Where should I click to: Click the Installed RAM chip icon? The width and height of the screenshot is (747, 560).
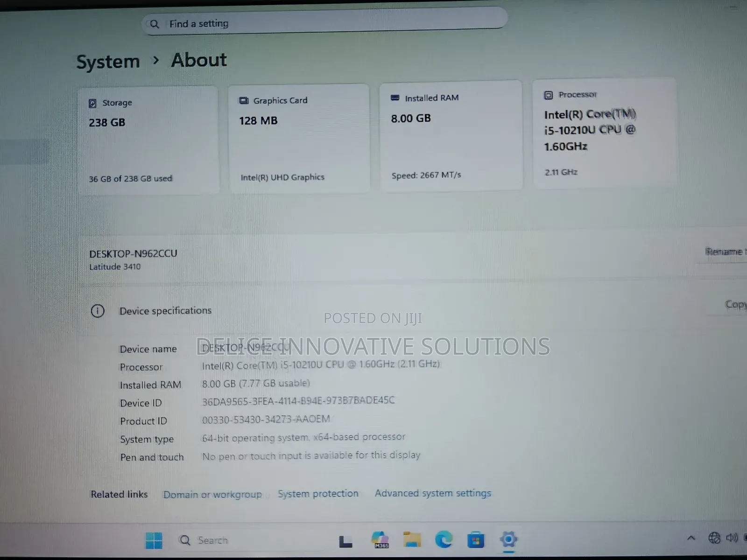coord(395,98)
